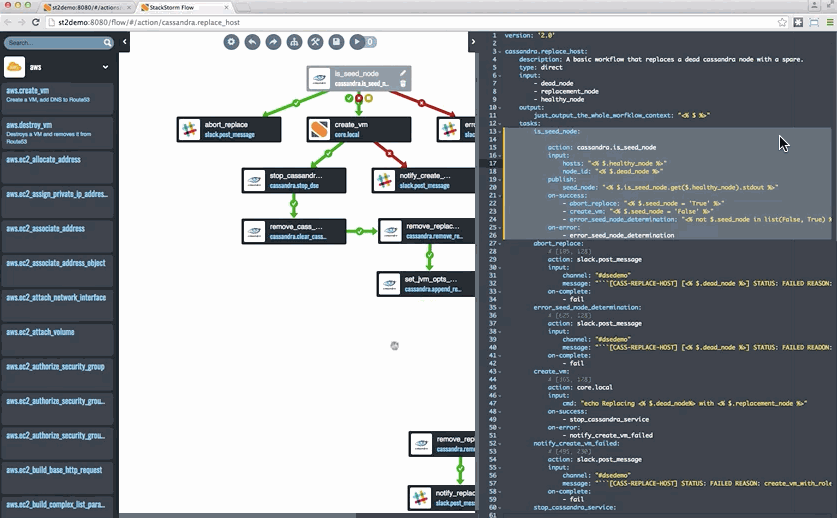Fold code at line 3 cassandra.replace_host

[500, 51]
